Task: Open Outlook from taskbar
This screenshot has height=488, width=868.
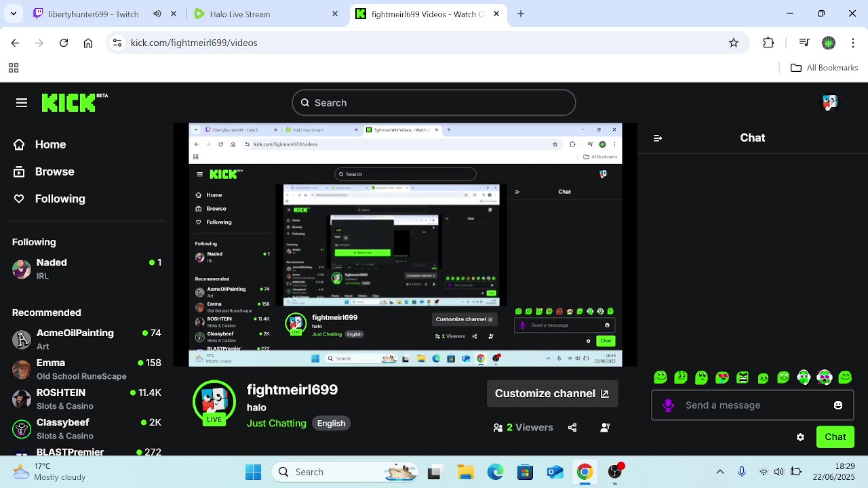Action: tap(555, 472)
